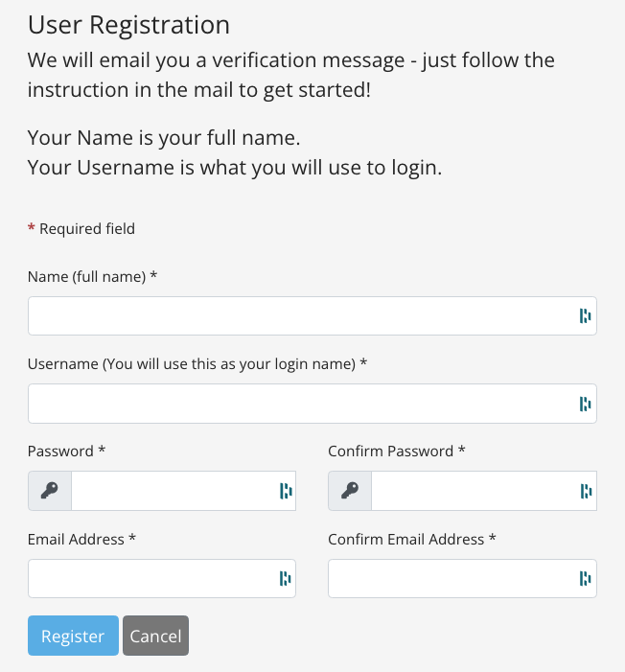Click the autofill icon in Confirm Email Address field
625x672 pixels.
585,578
